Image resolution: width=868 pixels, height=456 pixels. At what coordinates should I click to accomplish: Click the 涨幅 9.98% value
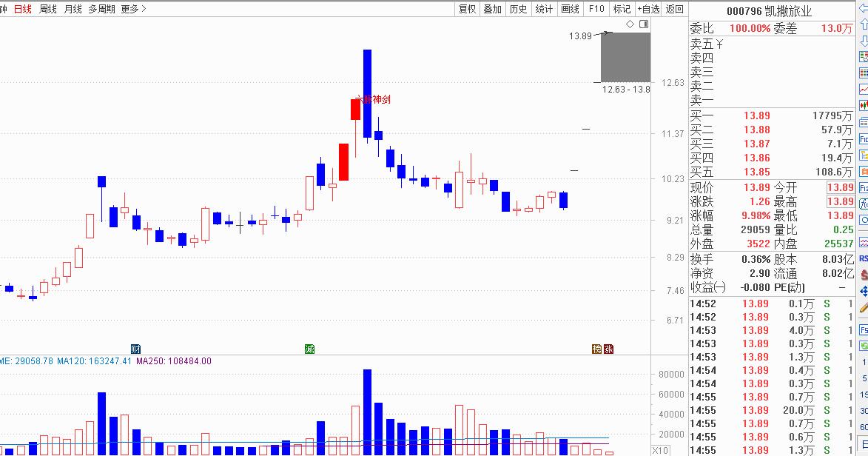pos(756,215)
